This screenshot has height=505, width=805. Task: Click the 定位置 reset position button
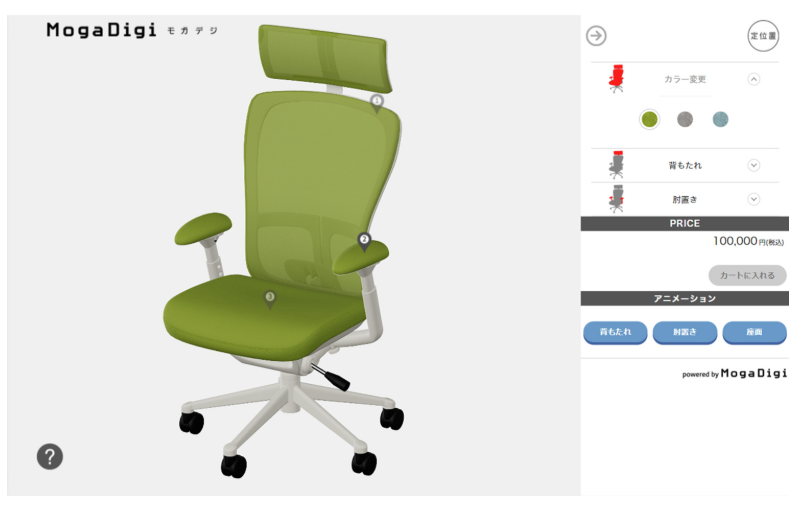763,36
